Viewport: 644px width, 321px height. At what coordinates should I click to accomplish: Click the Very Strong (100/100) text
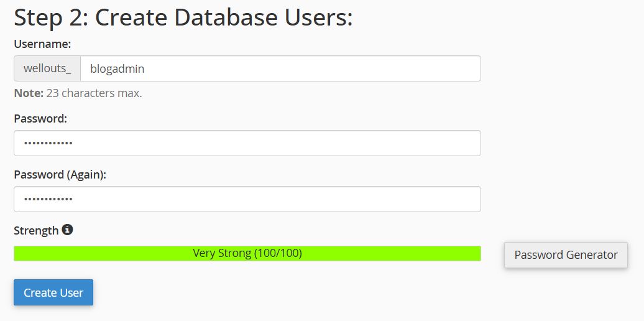(x=247, y=253)
